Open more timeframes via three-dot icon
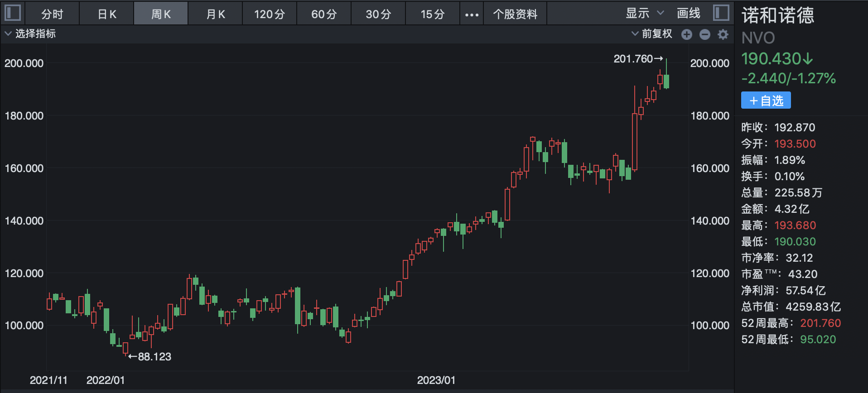Screen dimensions: 868x393 tap(472, 14)
